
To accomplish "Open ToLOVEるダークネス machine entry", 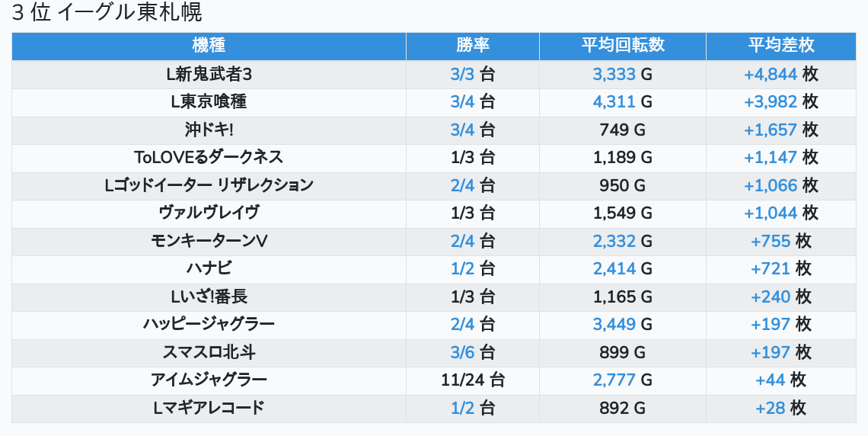I will click(209, 158).
